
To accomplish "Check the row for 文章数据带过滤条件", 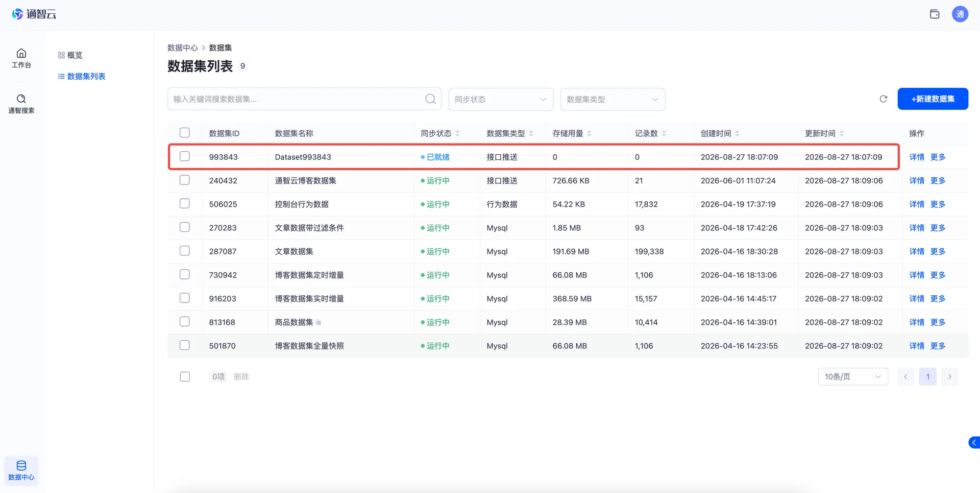I will tap(185, 227).
